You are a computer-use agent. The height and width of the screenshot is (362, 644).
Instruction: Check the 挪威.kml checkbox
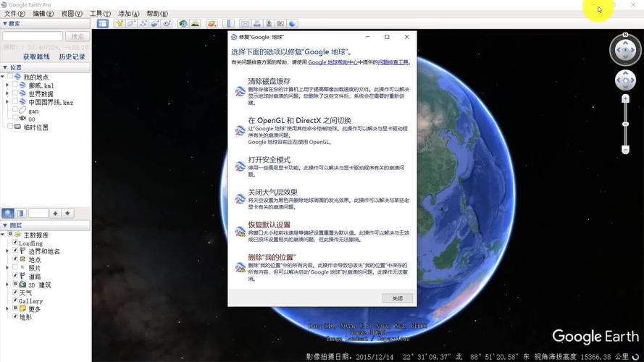[x=15, y=85]
